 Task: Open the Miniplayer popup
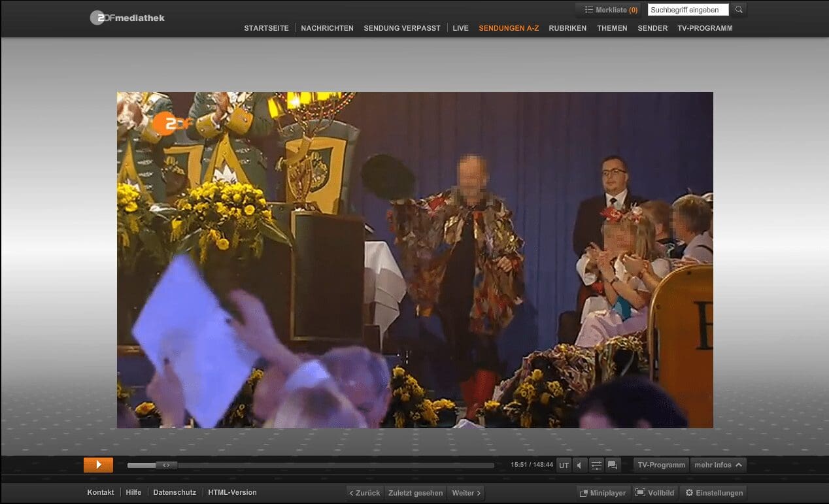pyautogui.click(x=602, y=493)
